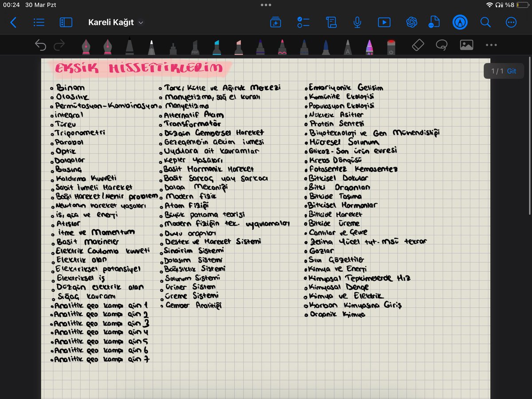Screen dimensions: 532x399
Task: Redo the last undone stroke
Action: coord(59,45)
